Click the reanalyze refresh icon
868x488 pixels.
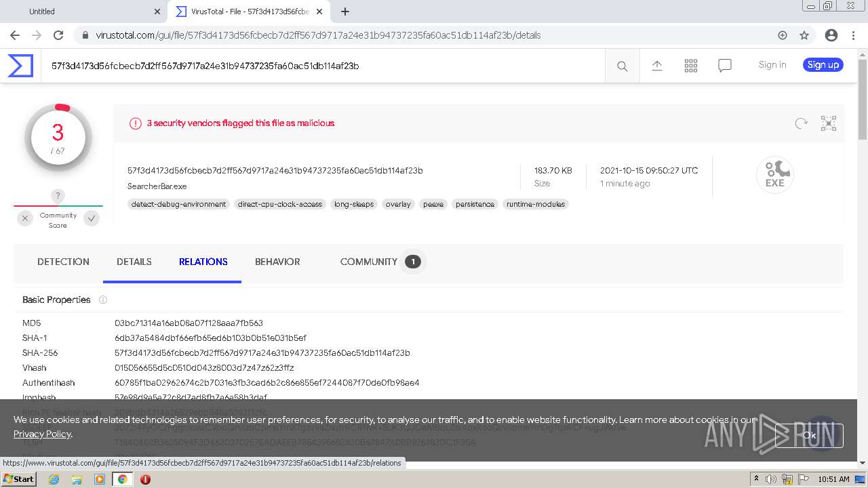coord(802,123)
